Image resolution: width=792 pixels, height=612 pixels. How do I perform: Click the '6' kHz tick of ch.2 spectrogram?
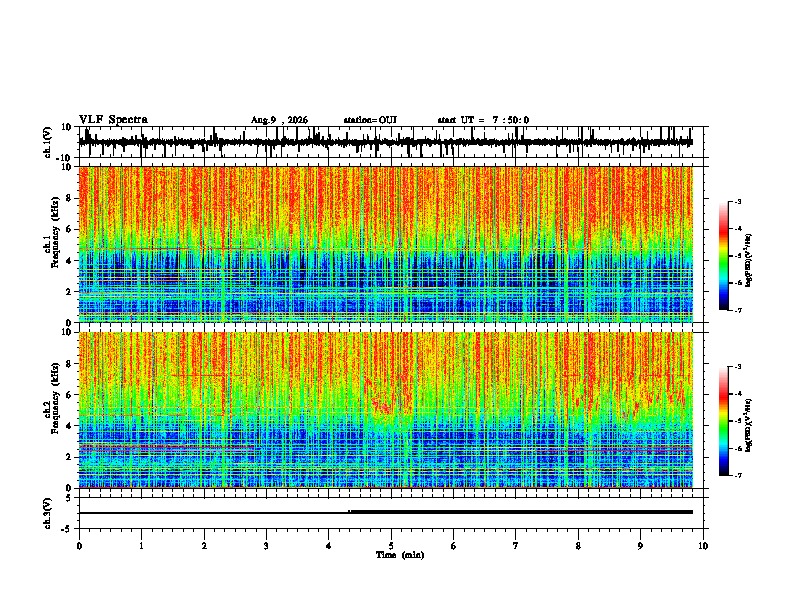click(69, 395)
